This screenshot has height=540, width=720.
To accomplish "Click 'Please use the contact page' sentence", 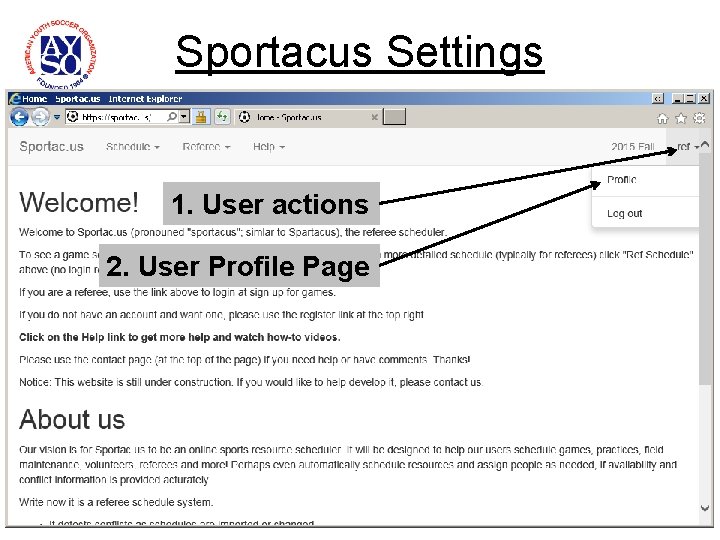I will coord(245,360).
